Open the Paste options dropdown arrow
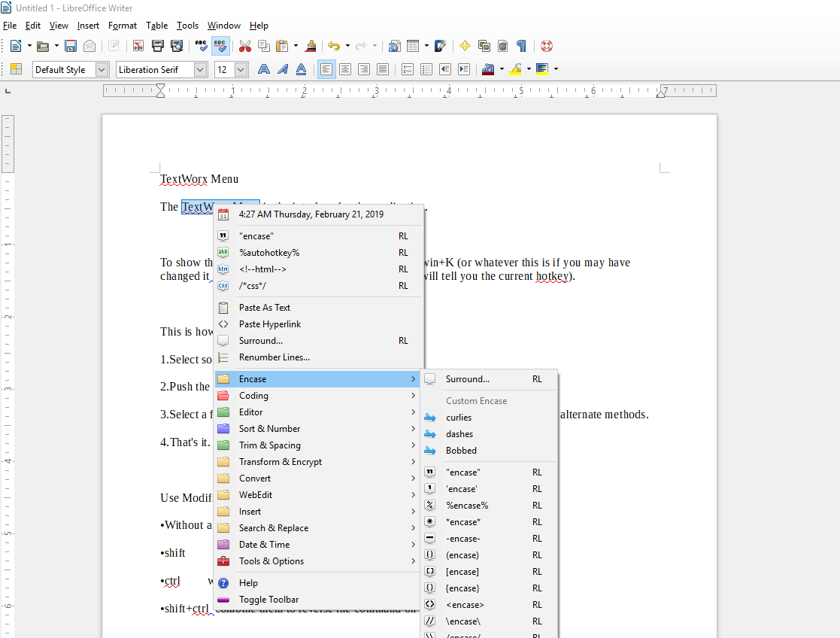The image size is (840, 638). tap(296, 46)
